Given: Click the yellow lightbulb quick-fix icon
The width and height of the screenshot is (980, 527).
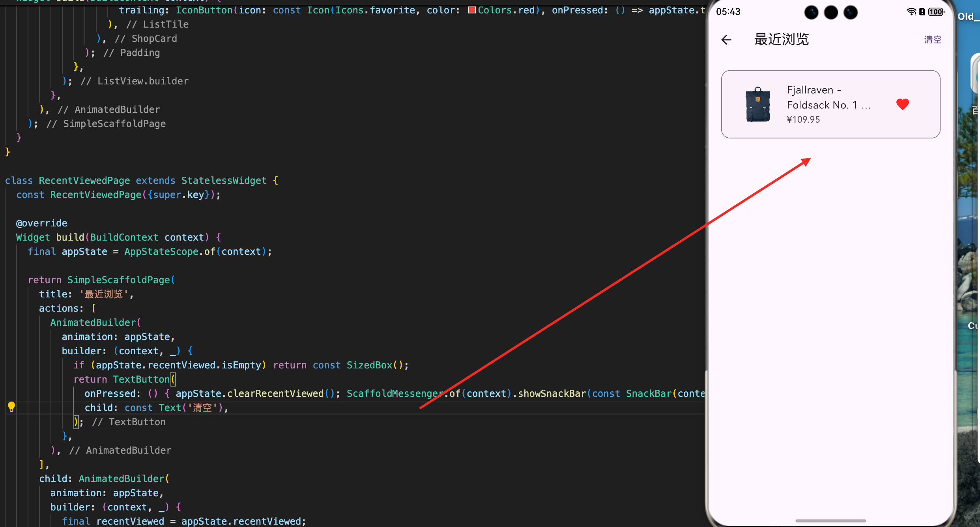Looking at the screenshot, I should [11, 407].
